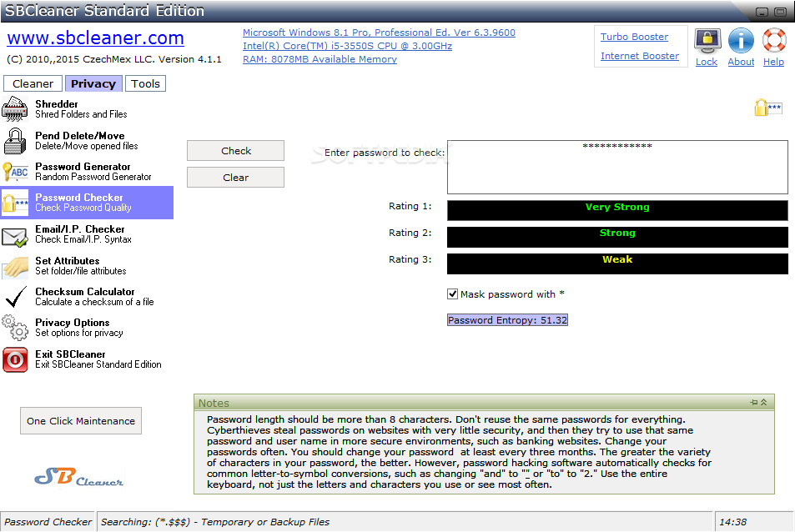795x532 pixels.
Task: Click One Click Maintenance button
Action: point(81,421)
